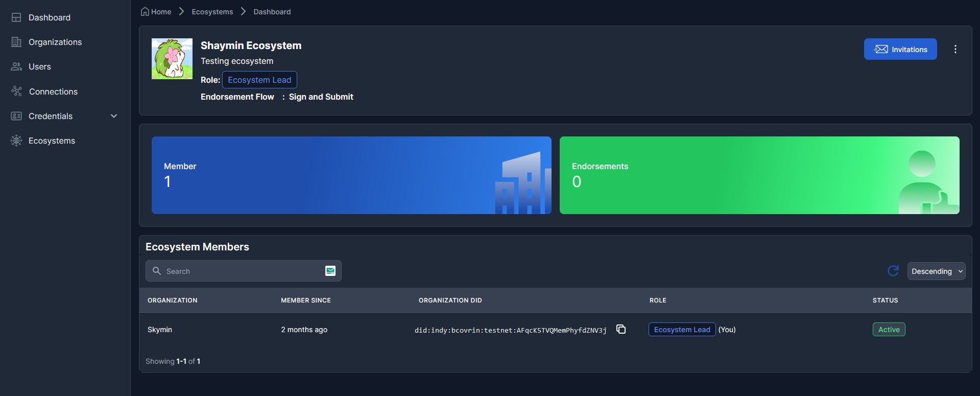Click the Skymin organization name
The height and width of the screenshot is (396, 980).
coord(160,330)
